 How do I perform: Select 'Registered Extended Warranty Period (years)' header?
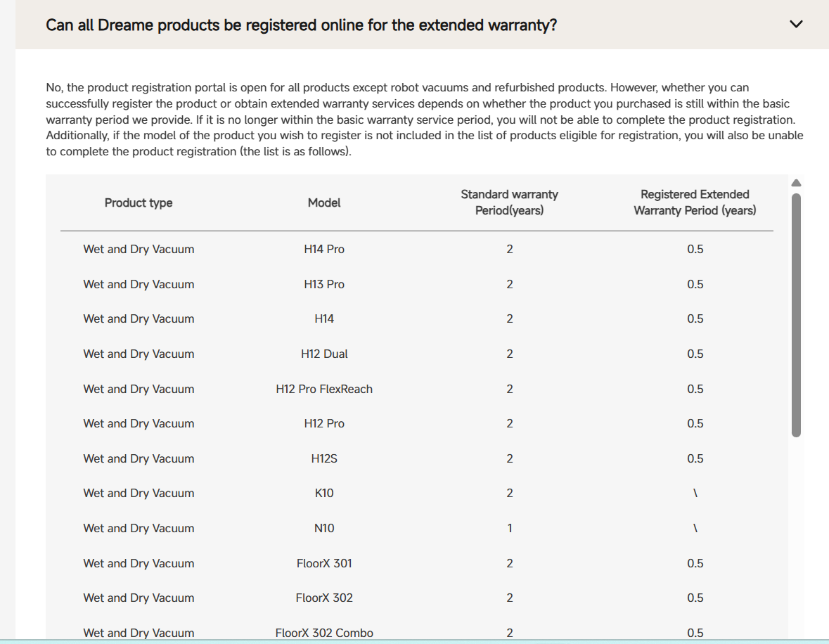point(695,202)
